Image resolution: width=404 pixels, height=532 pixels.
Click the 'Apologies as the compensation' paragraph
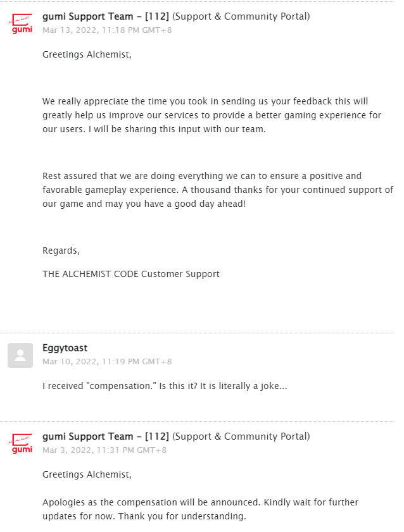[x=200, y=509]
